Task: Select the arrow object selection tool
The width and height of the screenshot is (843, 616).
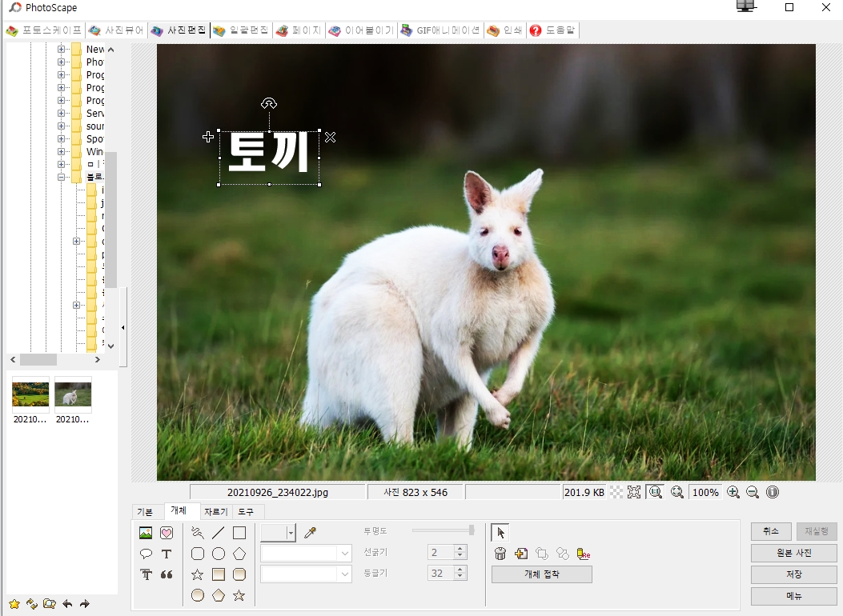Action: click(x=500, y=532)
